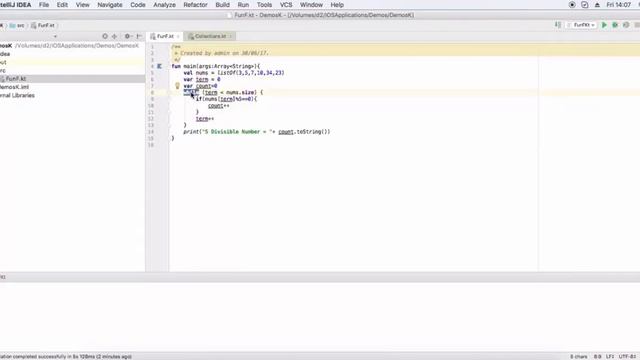
Task: Click the 8:9 cursor position in status bar
Action: [597, 356]
